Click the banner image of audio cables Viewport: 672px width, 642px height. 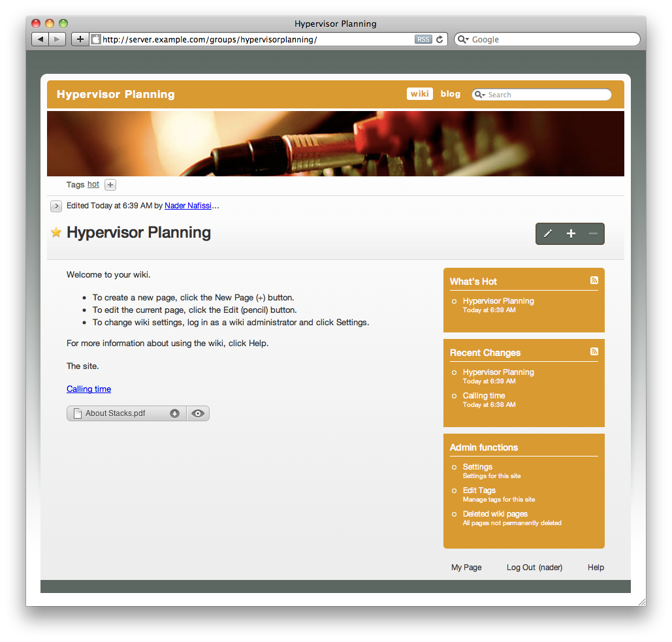coord(336,144)
